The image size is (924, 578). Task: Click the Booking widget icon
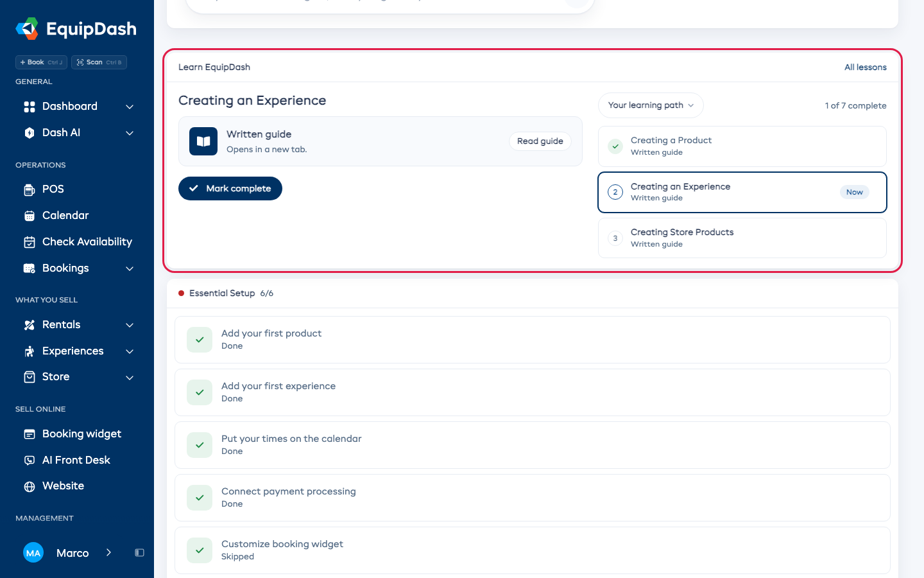[30, 434]
